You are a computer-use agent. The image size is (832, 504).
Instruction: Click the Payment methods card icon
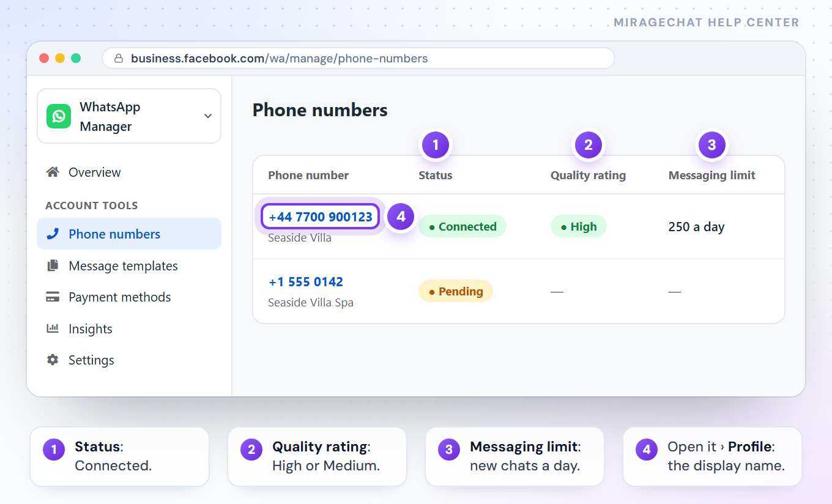[x=53, y=297]
